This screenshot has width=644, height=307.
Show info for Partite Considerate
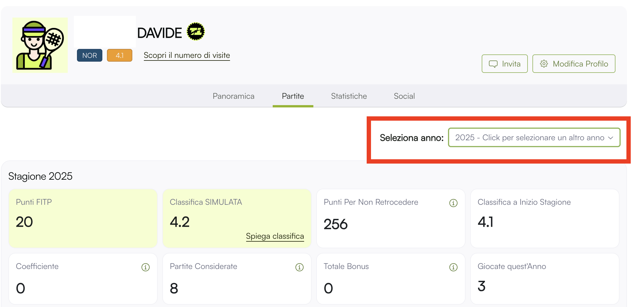tap(299, 267)
